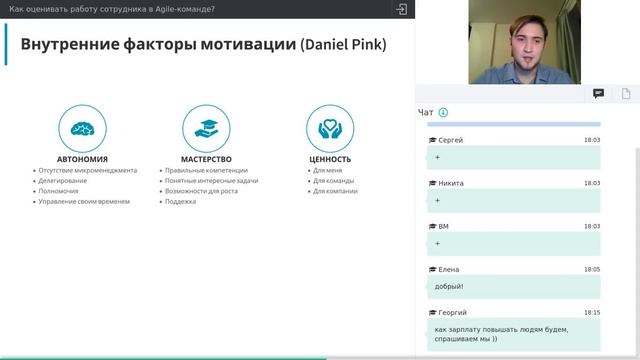The height and width of the screenshot is (360, 640).
Task: Click the name Георгий in chat
Action: [452, 313]
